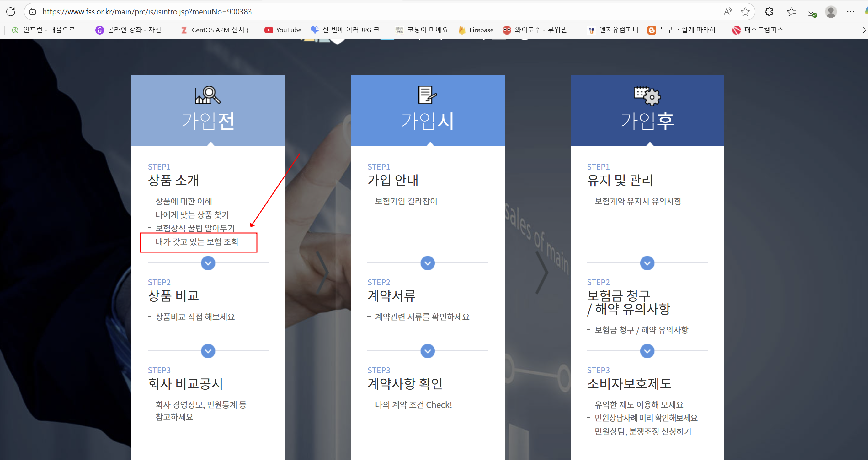868x460 pixels.
Task: Click the browser refresh icon
Action: [x=11, y=12]
